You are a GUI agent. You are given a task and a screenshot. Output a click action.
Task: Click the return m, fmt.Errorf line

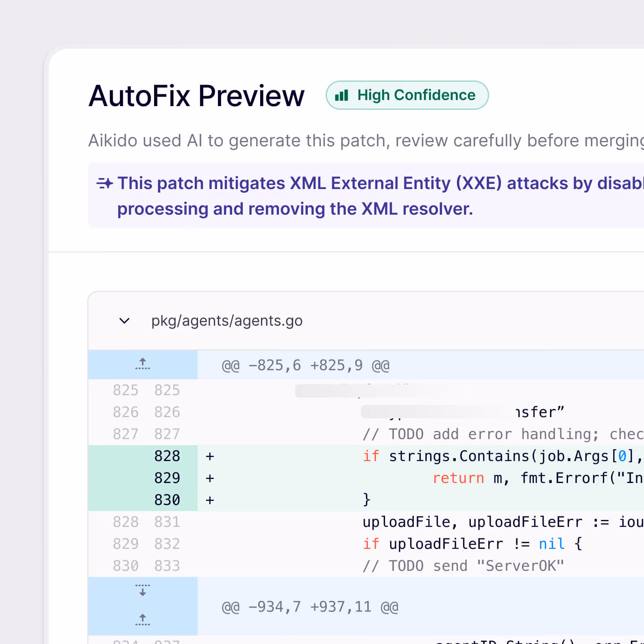[x=538, y=478]
